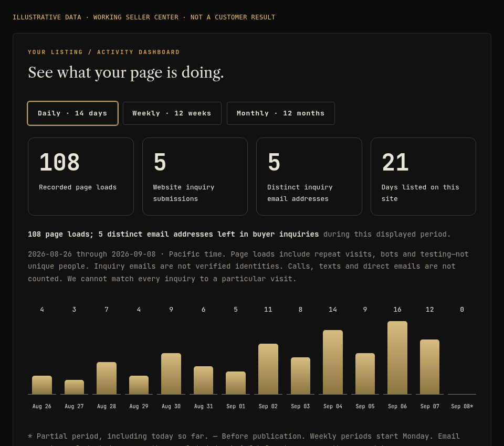Click the value 14 above Sep 04
This screenshot has width=504, height=446.
click(333, 310)
